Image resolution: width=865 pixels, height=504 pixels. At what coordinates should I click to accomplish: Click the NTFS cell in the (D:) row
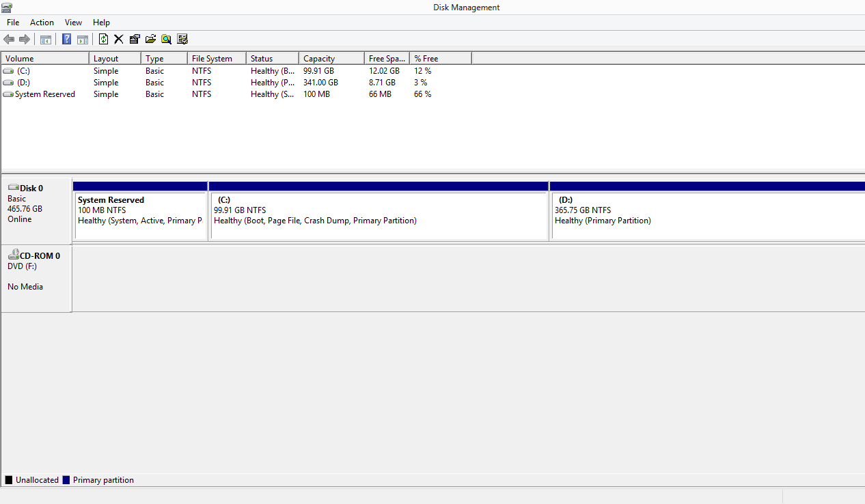point(202,83)
